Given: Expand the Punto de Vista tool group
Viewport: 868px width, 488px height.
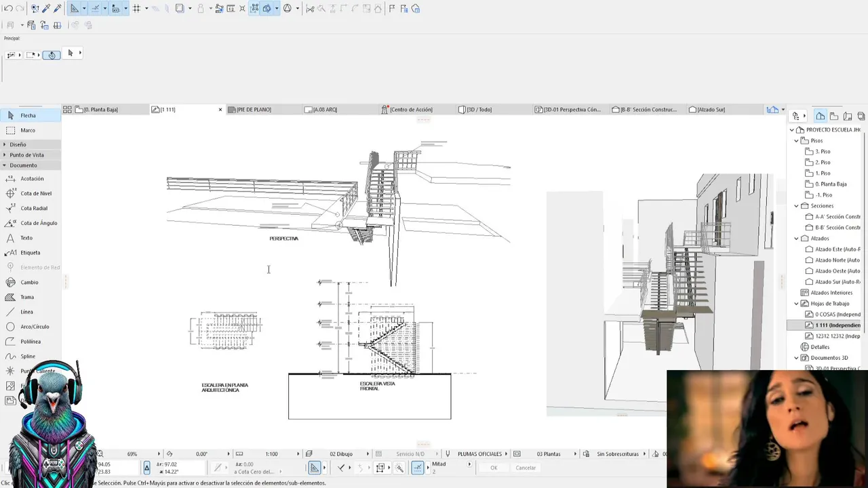Looking at the screenshot, I should (x=31, y=155).
